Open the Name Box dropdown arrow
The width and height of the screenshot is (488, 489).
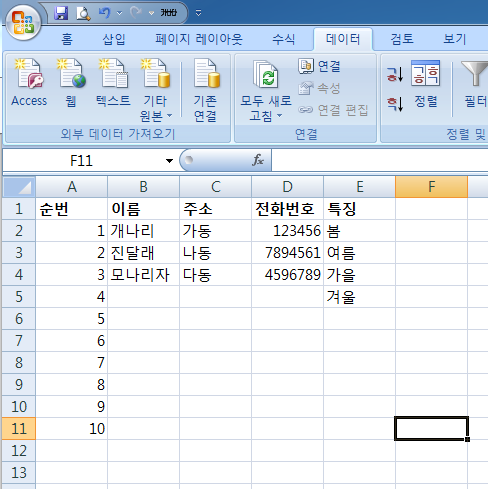coord(169,161)
